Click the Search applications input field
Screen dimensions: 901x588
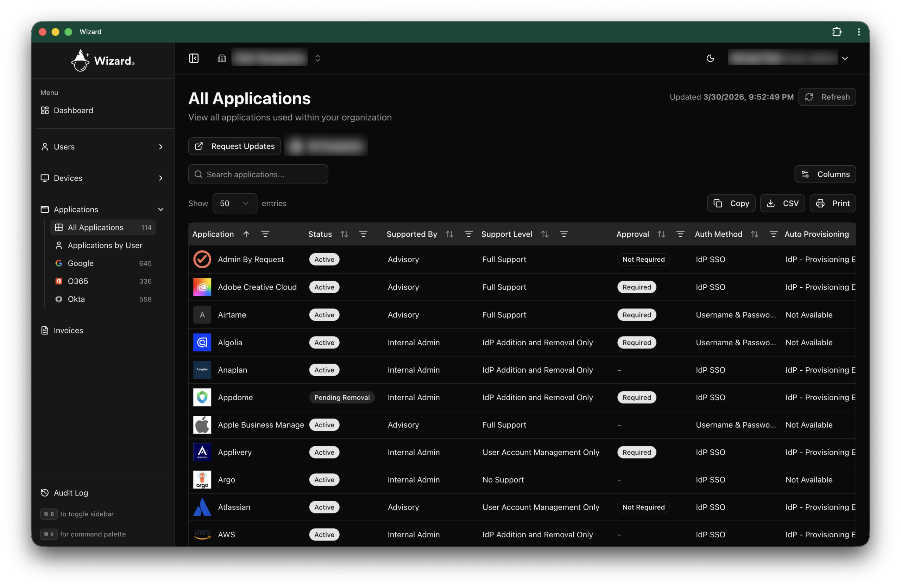[x=258, y=174]
